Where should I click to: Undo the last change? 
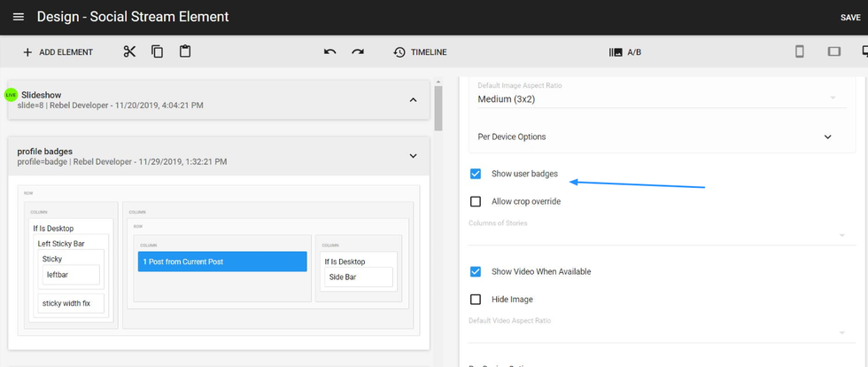pos(329,51)
